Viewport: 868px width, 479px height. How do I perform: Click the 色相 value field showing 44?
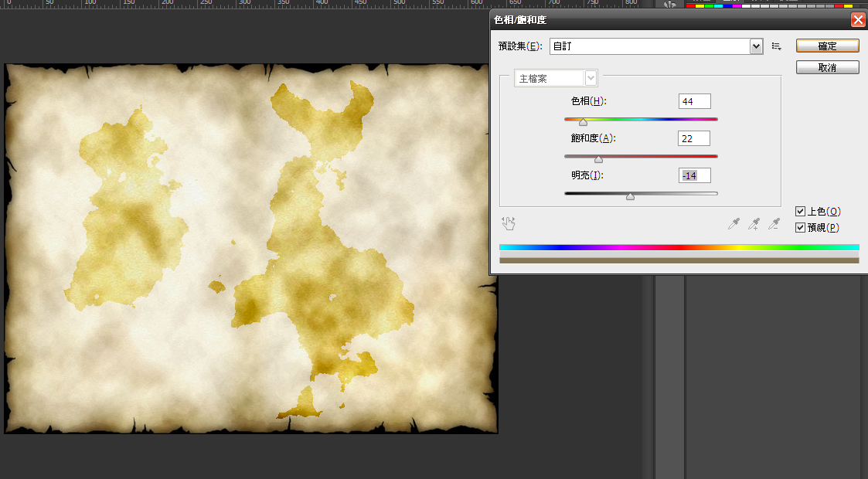695,101
